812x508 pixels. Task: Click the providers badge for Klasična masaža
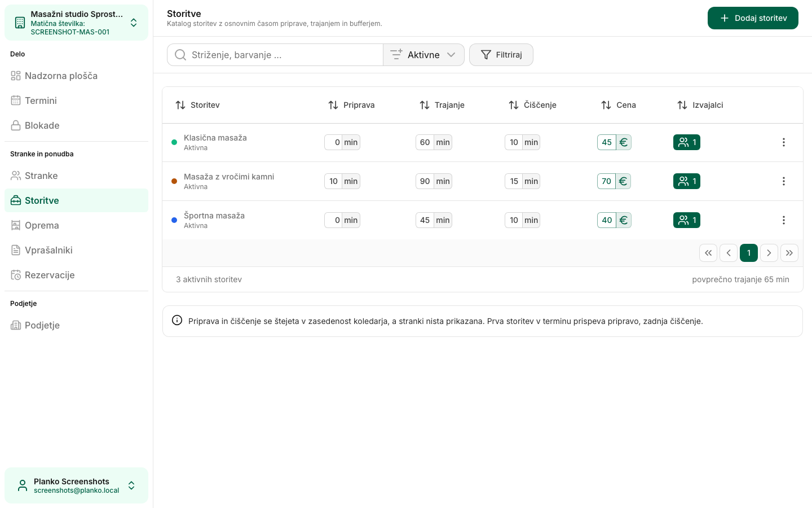point(687,142)
